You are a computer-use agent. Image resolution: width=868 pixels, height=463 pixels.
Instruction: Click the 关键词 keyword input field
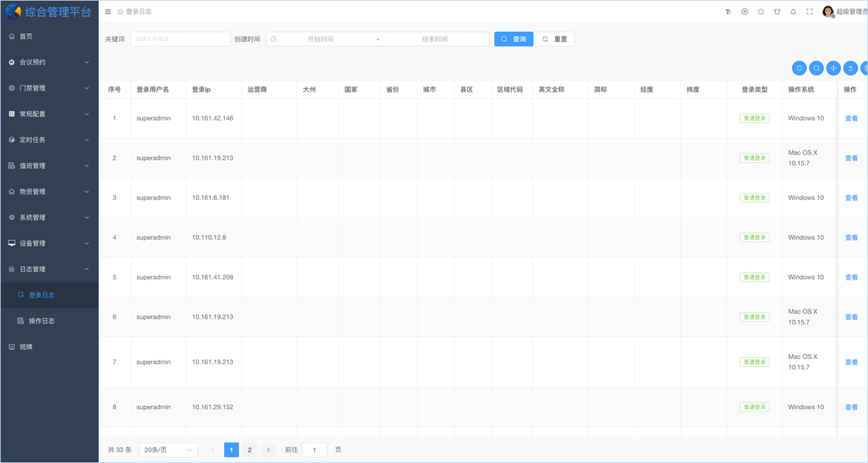180,39
